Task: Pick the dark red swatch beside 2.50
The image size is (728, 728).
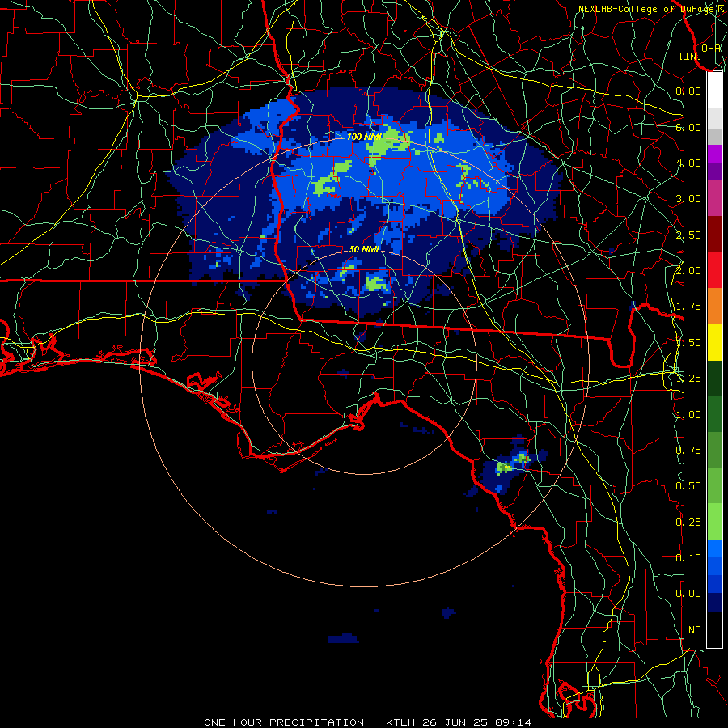Action: pyautogui.click(x=714, y=235)
